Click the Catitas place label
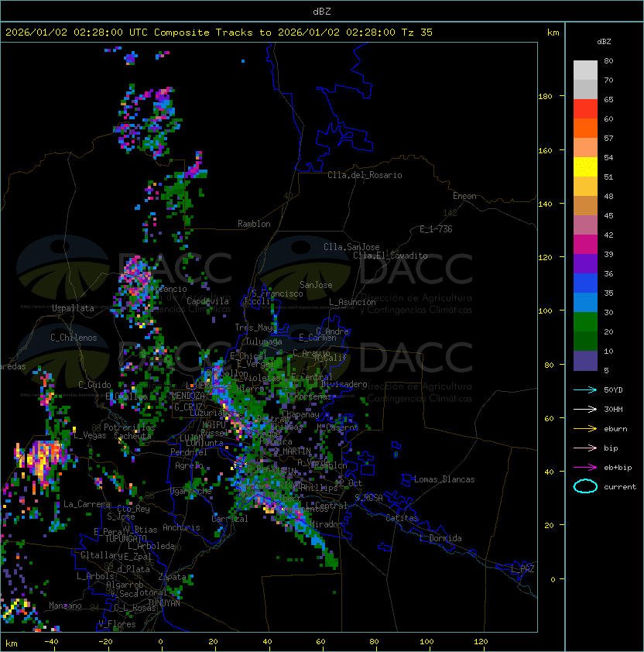This screenshot has height=652, width=644. (x=402, y=518)
